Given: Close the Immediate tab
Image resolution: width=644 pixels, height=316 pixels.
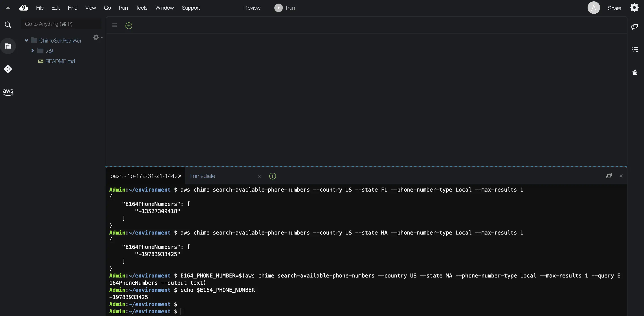Looking at the screenshot, I should 259,176.
